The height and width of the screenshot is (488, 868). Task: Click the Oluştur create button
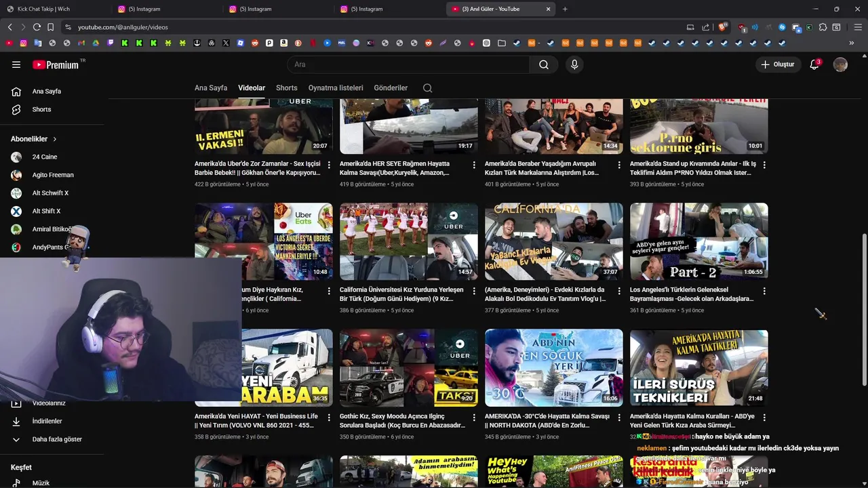[777, 64]
